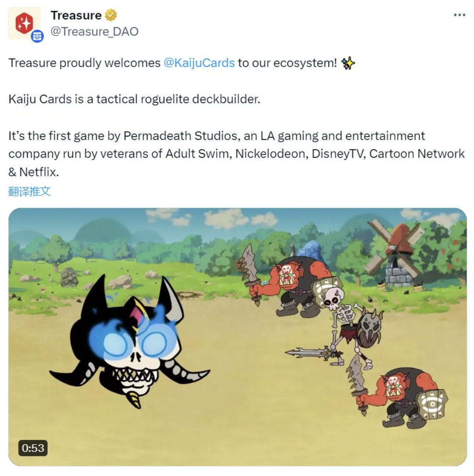
Task: Click the black horned skull character
Action: point(130,342)
